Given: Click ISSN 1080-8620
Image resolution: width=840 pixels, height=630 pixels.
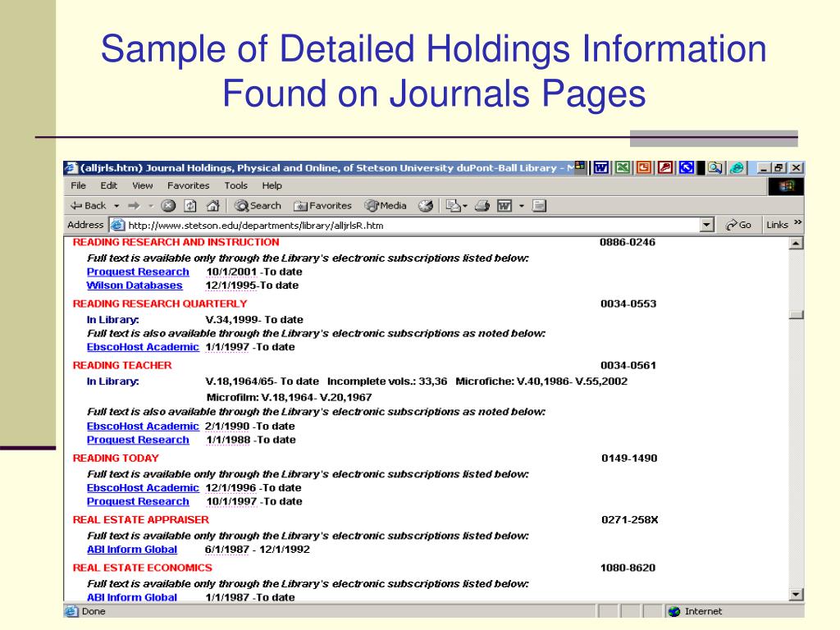Looking at the screenshot, I should click(x=628, y=568).
